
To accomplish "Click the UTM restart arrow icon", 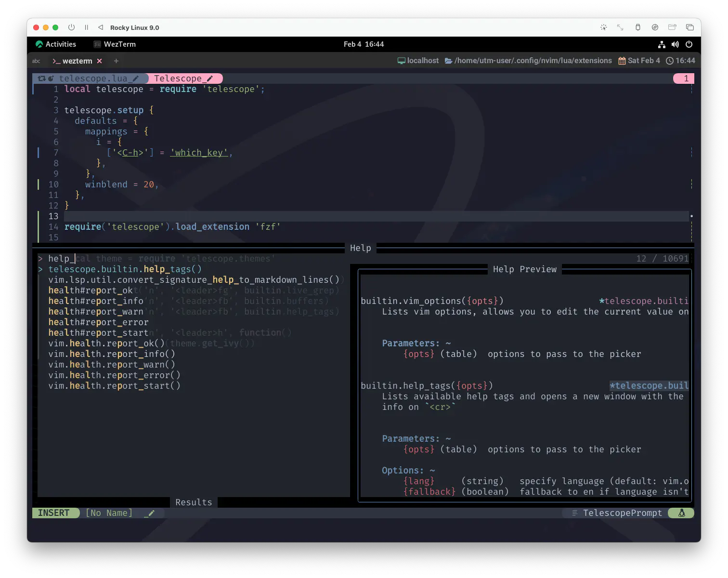I will click(101, 27).
